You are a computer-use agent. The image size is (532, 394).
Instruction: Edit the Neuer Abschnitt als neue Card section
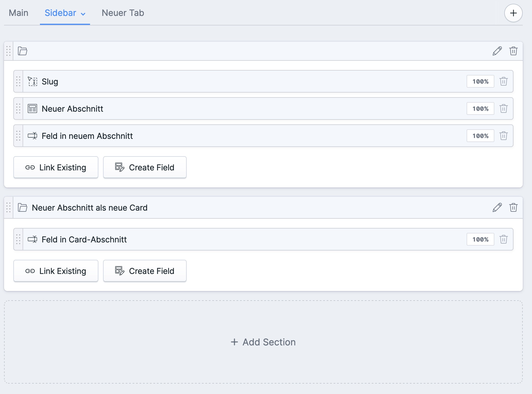coord(497,207)
